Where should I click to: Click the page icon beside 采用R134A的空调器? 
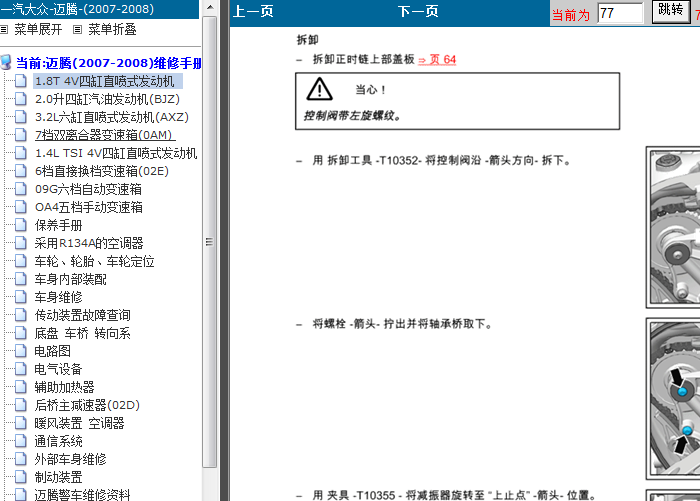(21, 243)
